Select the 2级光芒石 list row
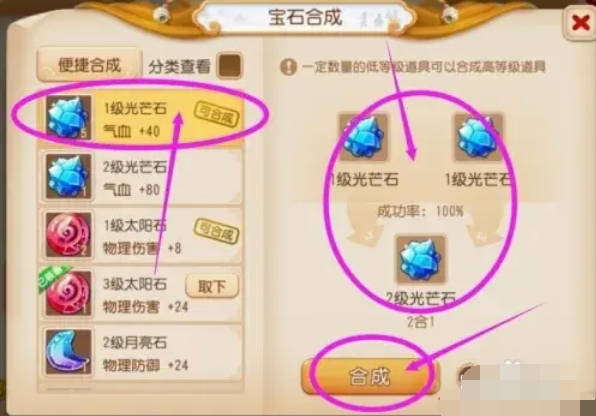Viewport: 596px width, 416px height. (141, 177)
